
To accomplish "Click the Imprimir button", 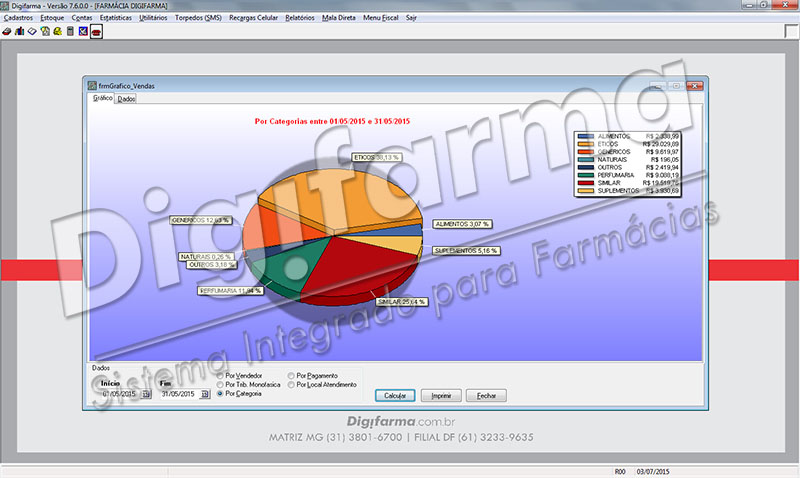I will click(x=441, y=395).
